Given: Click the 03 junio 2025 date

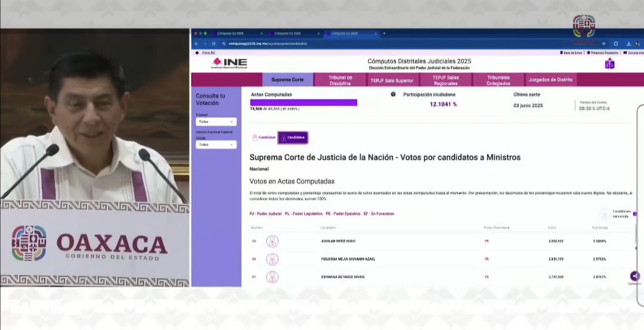Looking at the screenshot, I should click(x=528, y=105).
